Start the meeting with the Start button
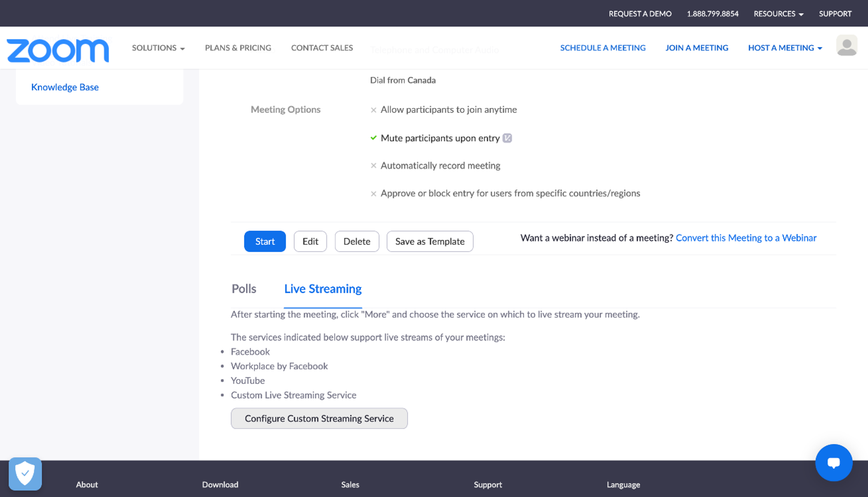The height and width of the screenshot is (497, 868). (x=265, y=241)
